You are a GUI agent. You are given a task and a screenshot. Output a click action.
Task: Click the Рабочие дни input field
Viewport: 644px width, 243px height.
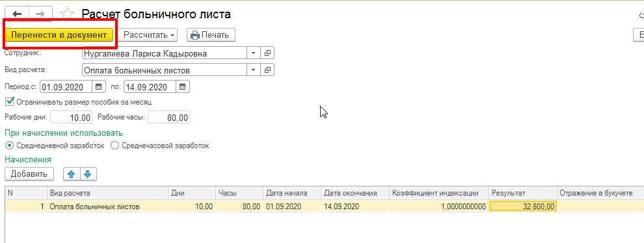(x=71, y=118)
